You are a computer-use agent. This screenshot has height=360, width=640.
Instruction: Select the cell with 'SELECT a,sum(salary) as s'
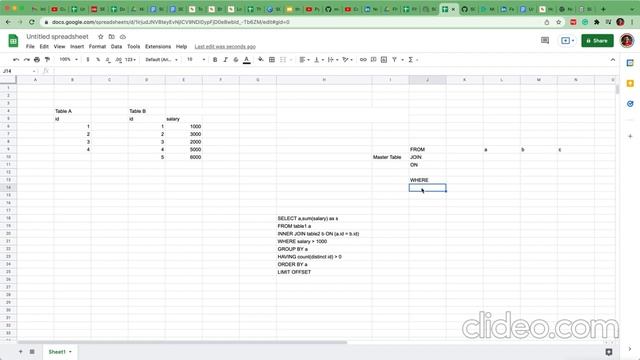pos(324,218)
